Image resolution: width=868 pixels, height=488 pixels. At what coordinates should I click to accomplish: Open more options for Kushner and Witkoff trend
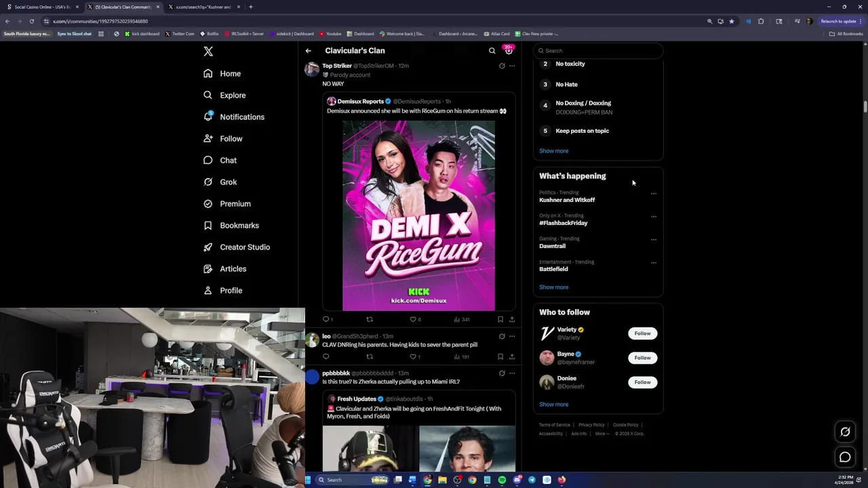pos(654,193)
